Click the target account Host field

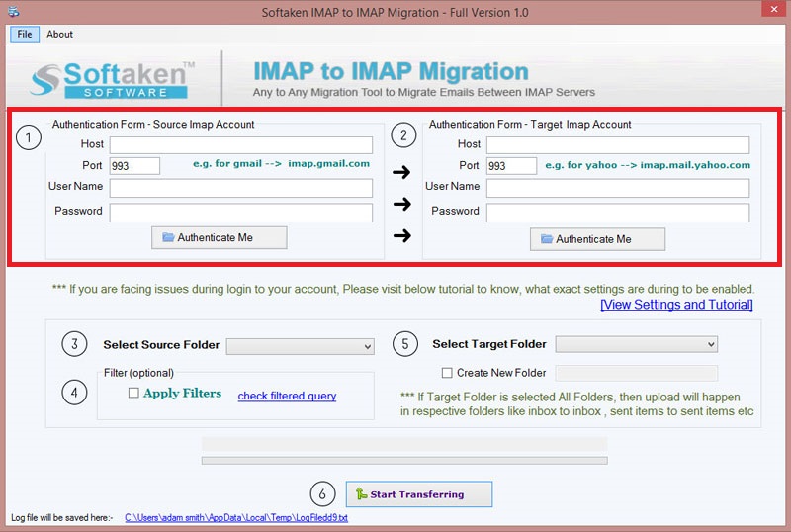[618, 144]
